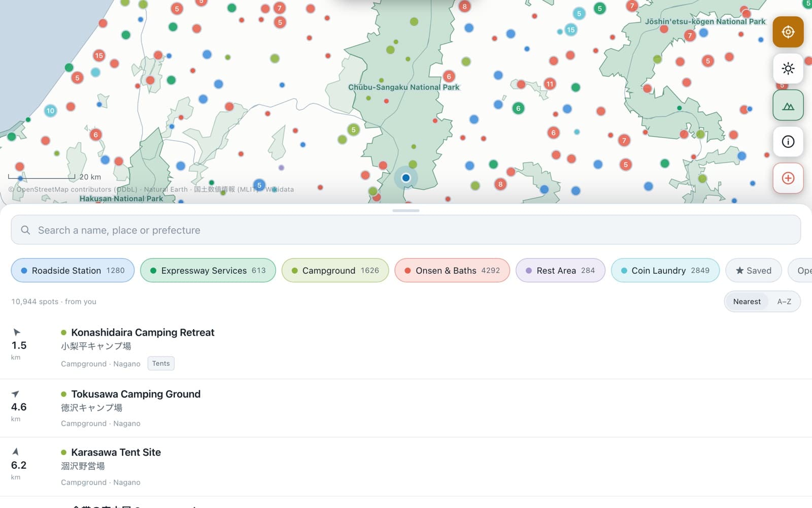Click the Hakusan National Park label
This screenshot has height=508, width=812.
coord(121,199)
